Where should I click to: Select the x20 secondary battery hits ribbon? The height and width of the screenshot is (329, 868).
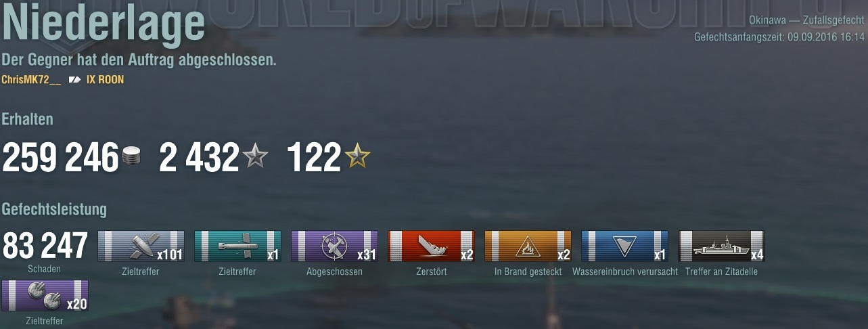45,296
